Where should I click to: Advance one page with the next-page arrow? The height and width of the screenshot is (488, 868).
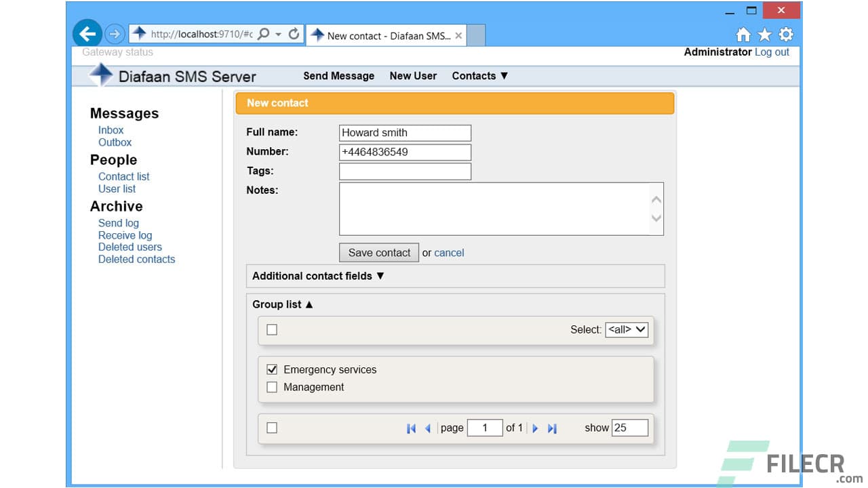point(535,428)
